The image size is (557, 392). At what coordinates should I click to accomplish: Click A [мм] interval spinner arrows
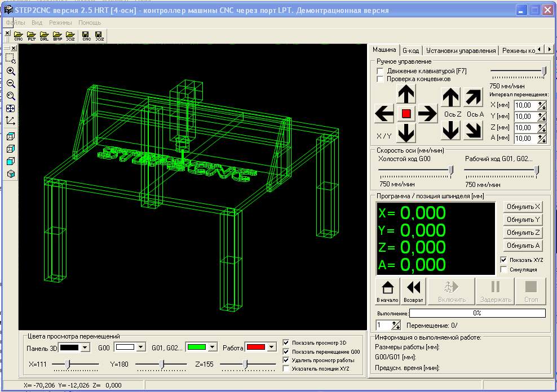tap(542, 139)
